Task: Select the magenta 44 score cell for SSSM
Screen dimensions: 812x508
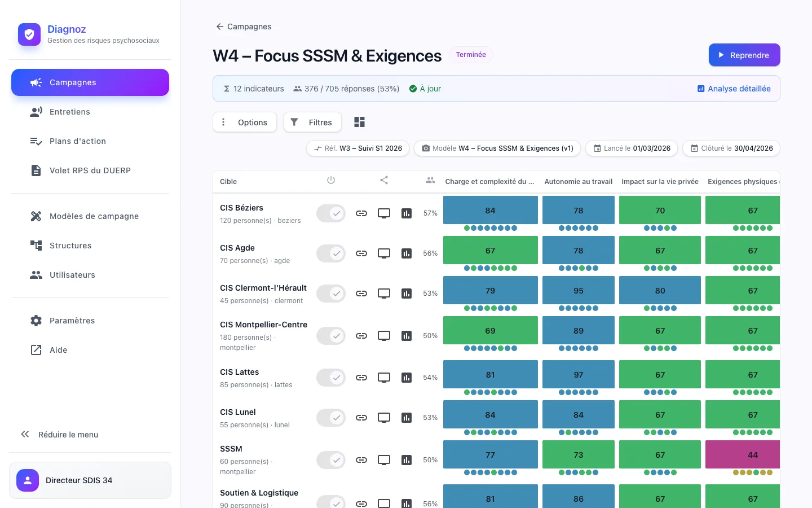Action: 743,455
